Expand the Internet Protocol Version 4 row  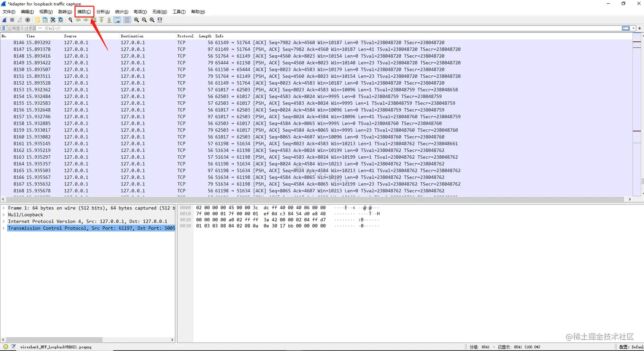point(3,222)
